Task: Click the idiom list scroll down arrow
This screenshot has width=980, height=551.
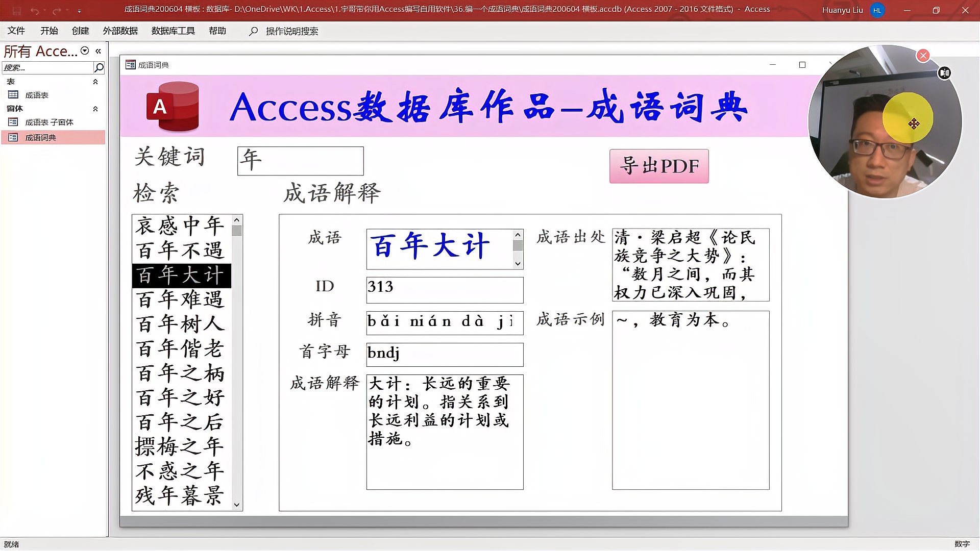Action: pyautogui.click(x=236, y=505)
